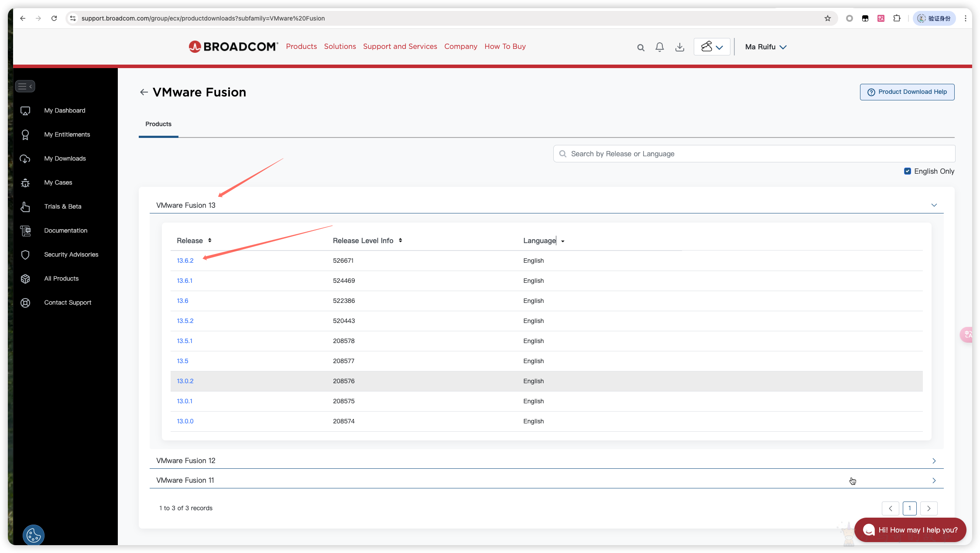Click Contact Support lifebuoy icon
Screen dimensions: 980x553
click(25, 303)
